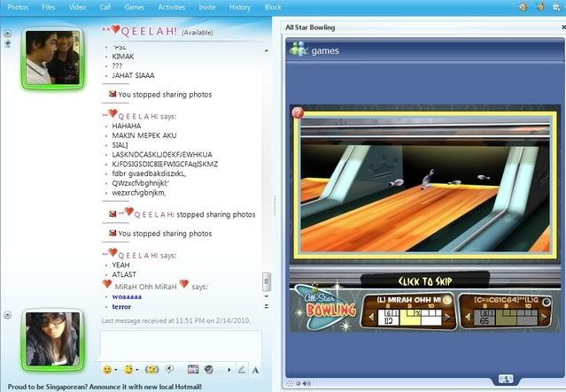Click the bowling lane replay video
Viewport: 566px width, 392px height.
point(425,185)
